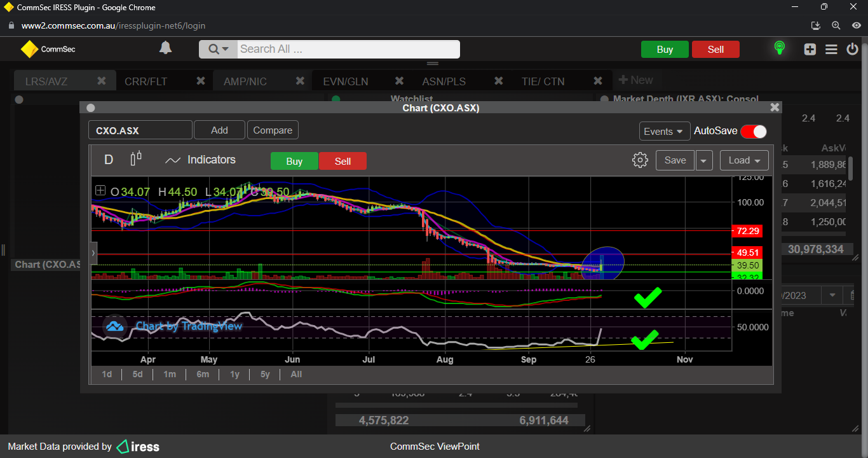Image resolution: width=868 pixels, height=458 pixels.
Task: Add a new workspace tab
Action: 635,80
